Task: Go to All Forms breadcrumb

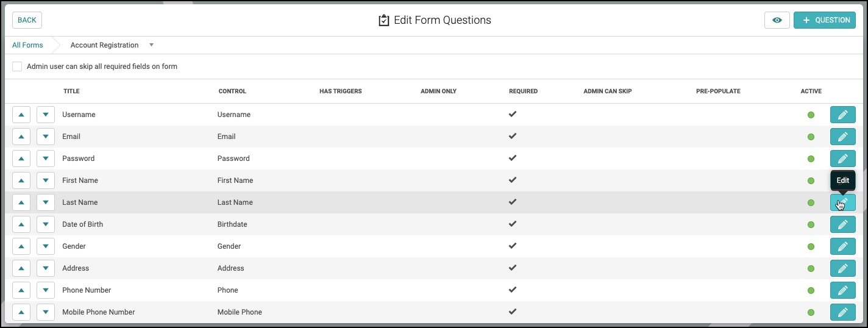Action: (x=27, y=45)
